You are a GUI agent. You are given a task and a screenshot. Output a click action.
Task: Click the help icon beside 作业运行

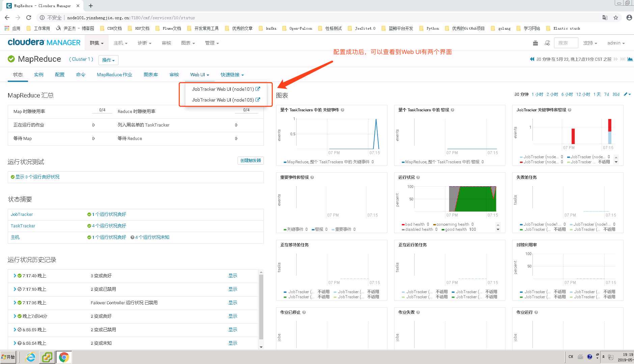click(x=536, y=312)
